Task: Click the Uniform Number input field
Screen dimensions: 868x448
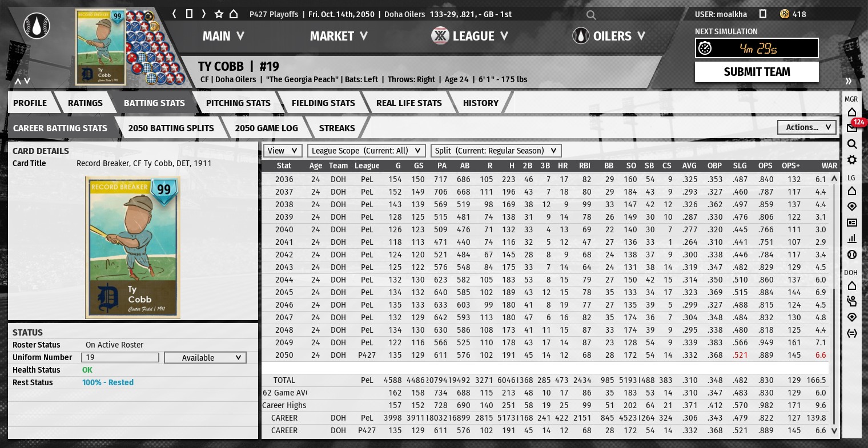Action: 120,358
